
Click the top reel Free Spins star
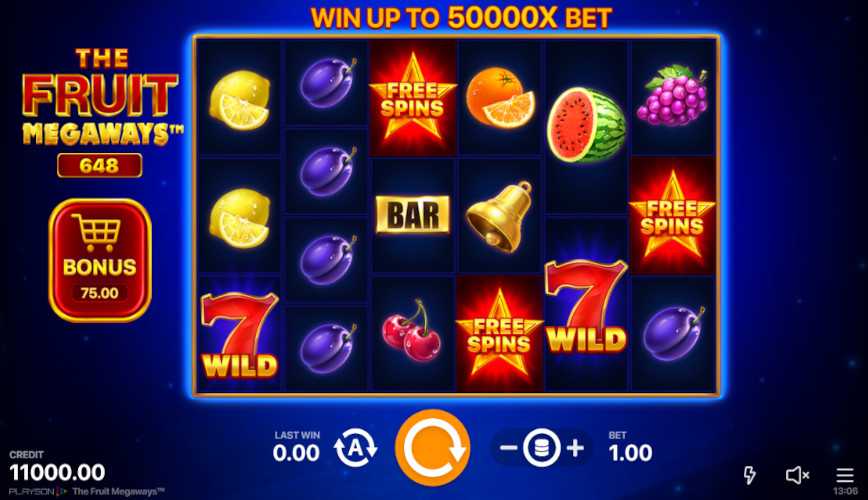[413, 97]
